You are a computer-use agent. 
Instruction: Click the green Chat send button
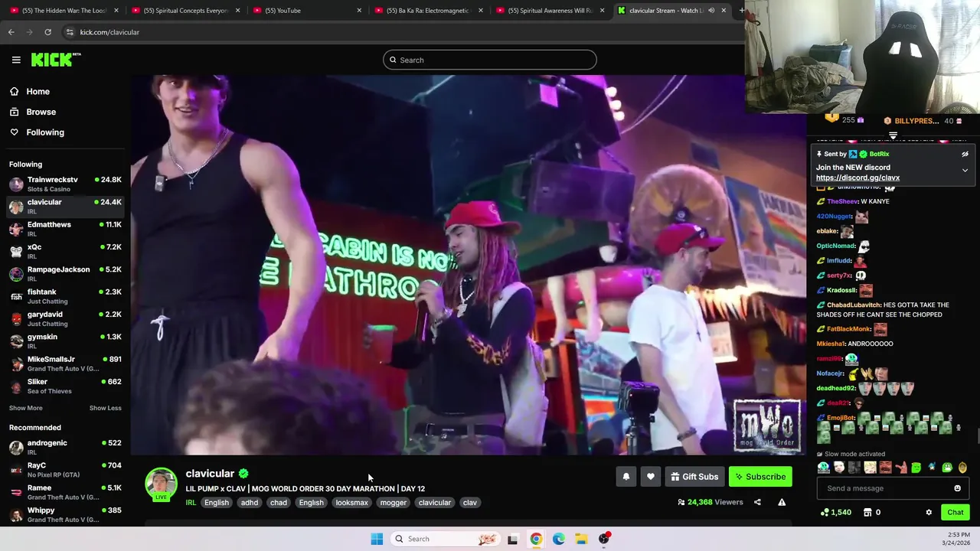[x=955, y=512]
